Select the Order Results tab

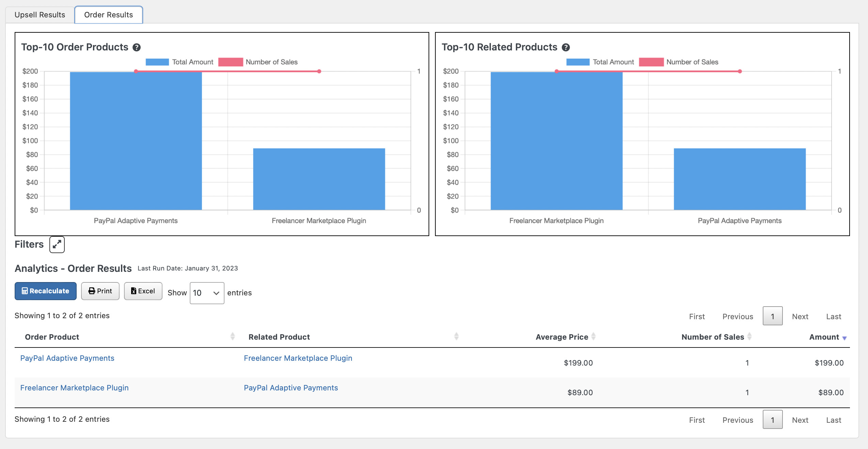108,15
